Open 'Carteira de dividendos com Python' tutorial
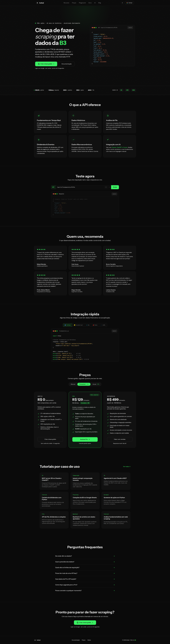Screen dimensions: 170x644 (54, 500)
